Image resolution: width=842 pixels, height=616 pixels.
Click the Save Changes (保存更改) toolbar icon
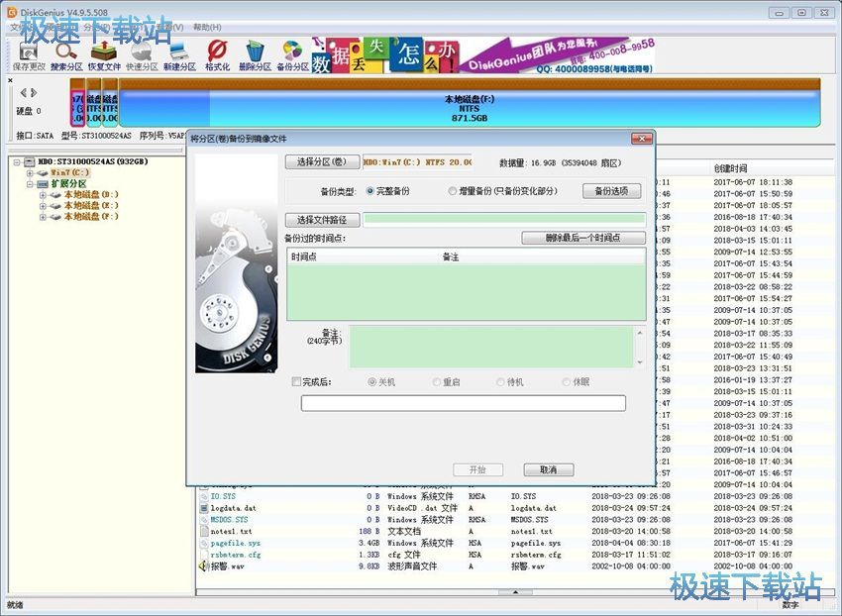(x=28, y=56)
